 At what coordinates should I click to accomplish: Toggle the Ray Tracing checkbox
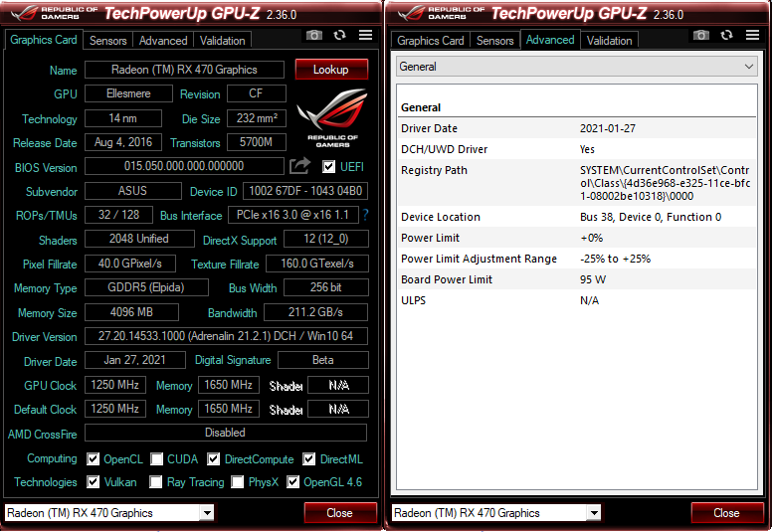point(155,482)
